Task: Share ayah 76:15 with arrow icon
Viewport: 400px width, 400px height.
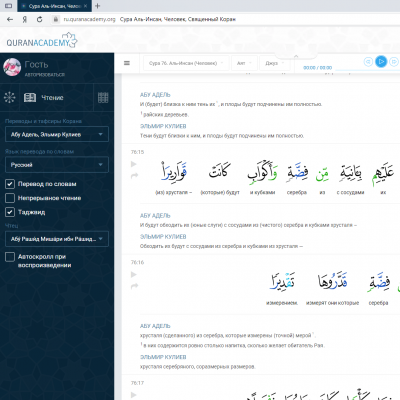Action: [134, 176]
